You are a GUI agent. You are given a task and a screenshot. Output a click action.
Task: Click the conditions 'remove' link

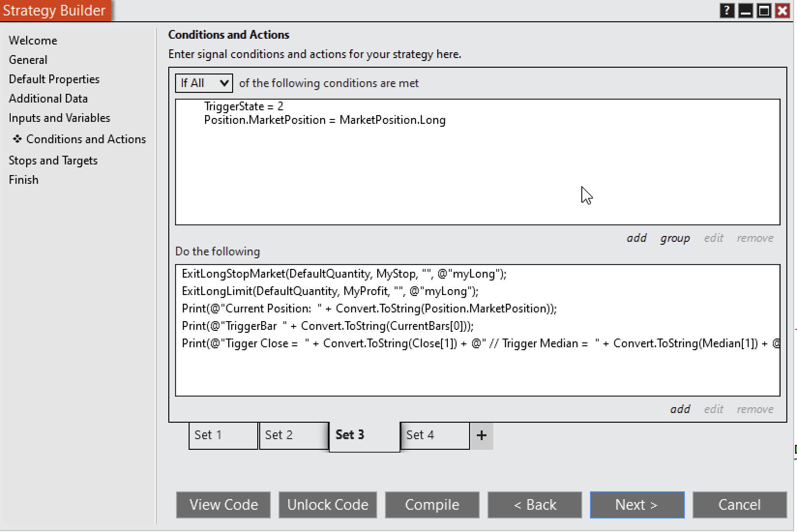(755, 238)
